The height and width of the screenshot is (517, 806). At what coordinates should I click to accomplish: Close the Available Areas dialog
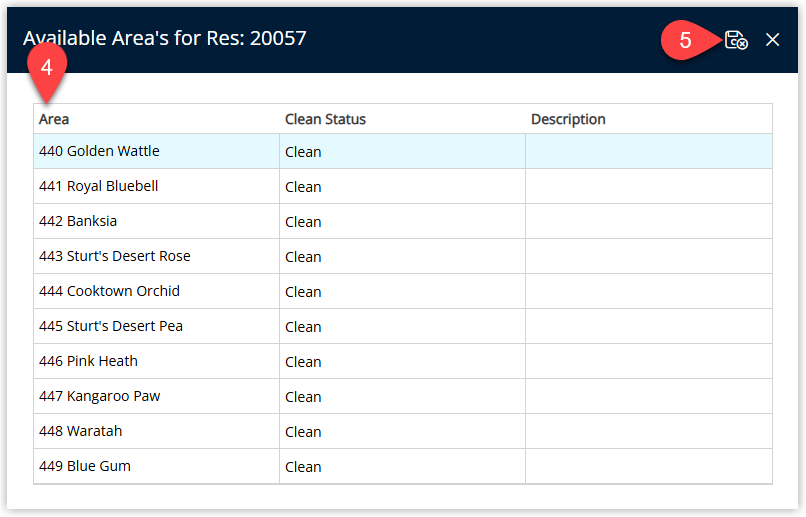[772, 40]
